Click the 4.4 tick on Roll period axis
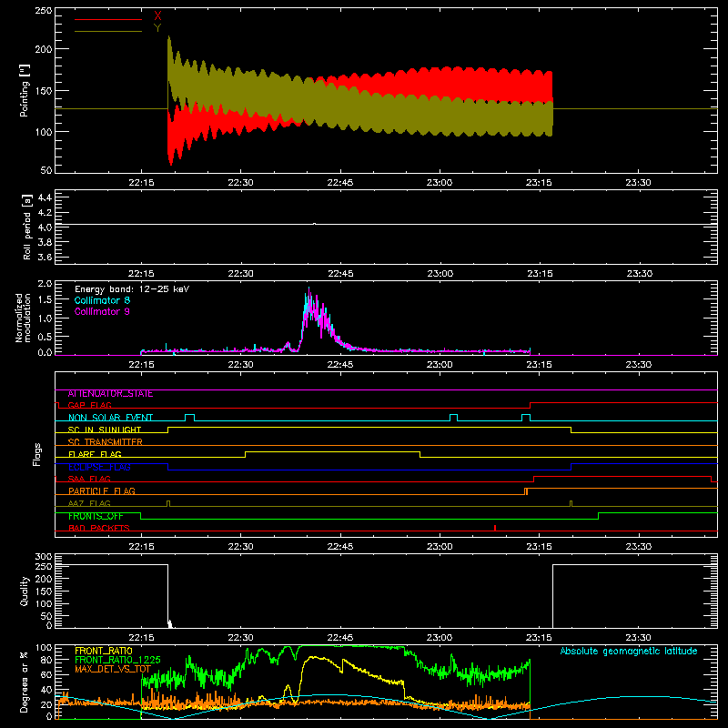Image resolution: width=728 pixels, height=728 pixels. (x=45, y=197)
